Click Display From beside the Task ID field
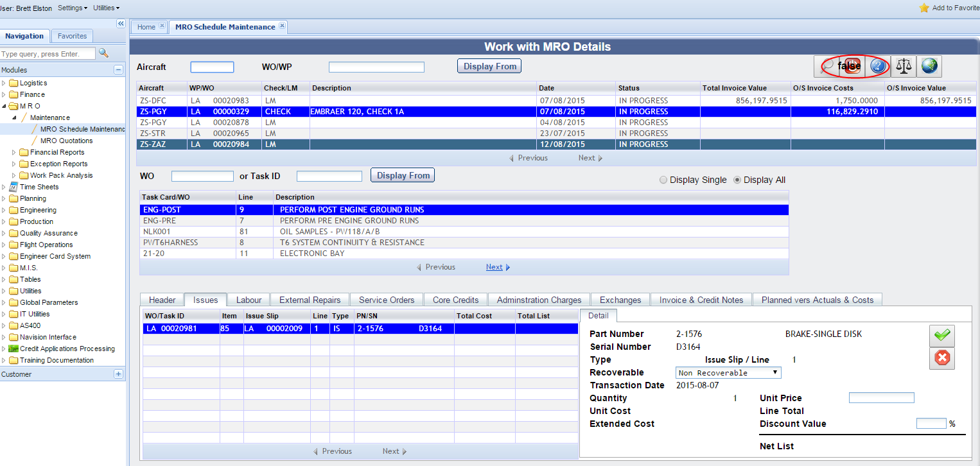 pyautogui.click(x=403, y=175)
